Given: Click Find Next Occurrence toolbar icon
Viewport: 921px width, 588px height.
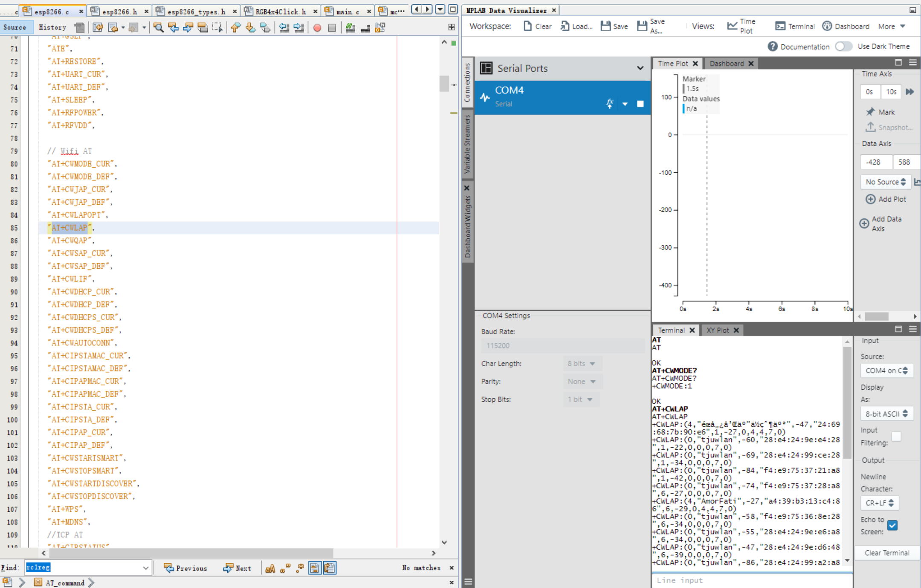Looking at the screenshot, I should (188, 28).
